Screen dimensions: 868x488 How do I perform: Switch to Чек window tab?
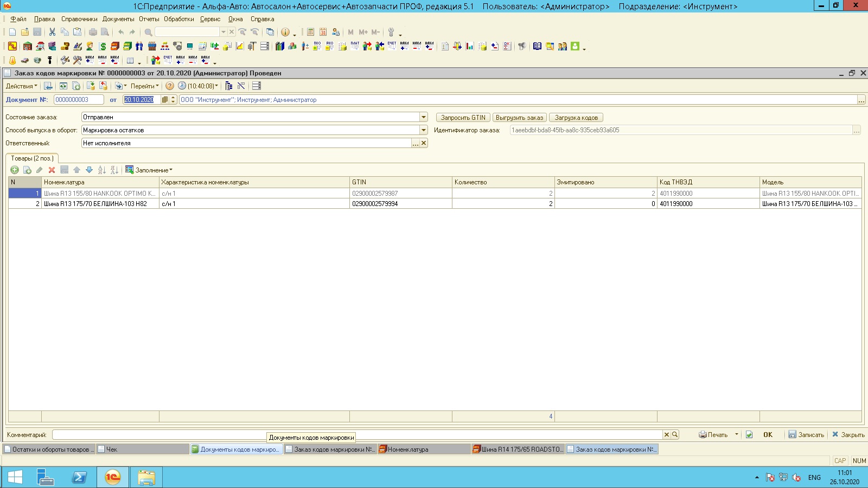pyautogui.click(x=143, y=449)
